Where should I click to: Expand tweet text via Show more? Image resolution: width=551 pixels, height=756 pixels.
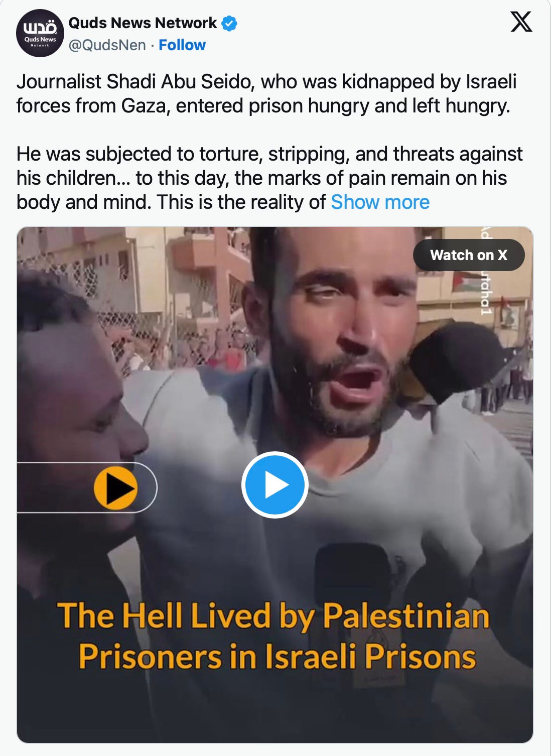coord(380,202)
